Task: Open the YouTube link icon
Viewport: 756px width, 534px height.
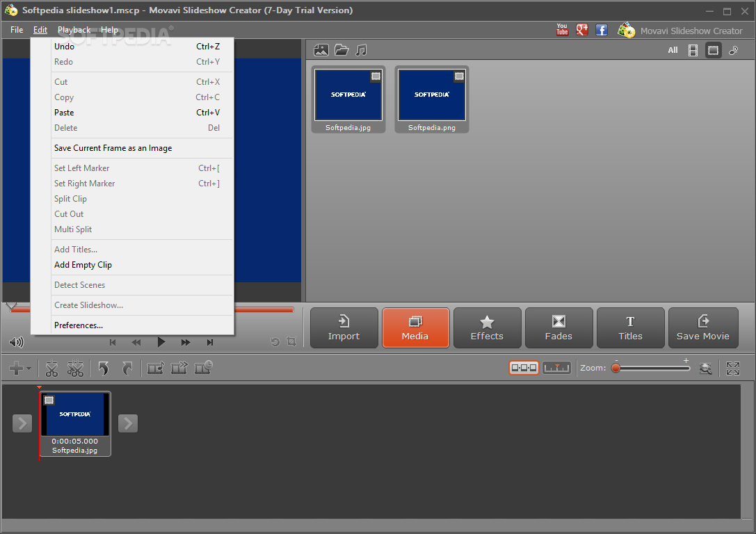Action: coord(562,30)
